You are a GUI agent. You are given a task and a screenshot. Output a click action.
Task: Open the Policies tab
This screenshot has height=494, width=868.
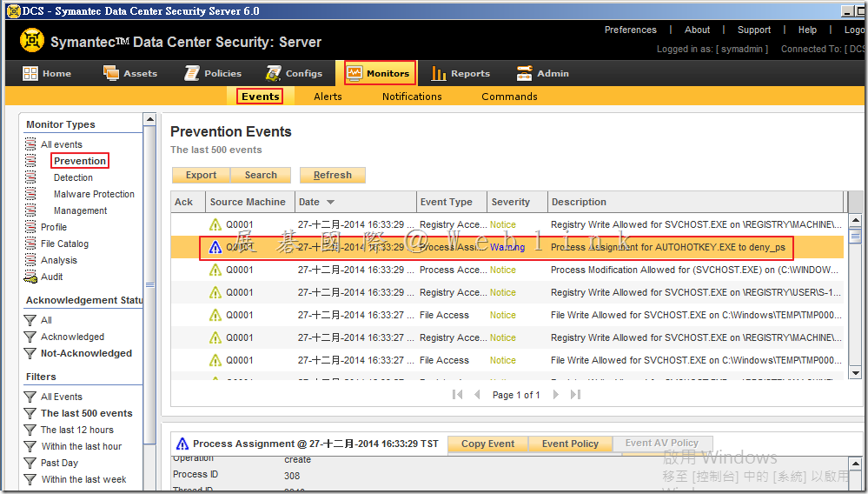[213, 73]
